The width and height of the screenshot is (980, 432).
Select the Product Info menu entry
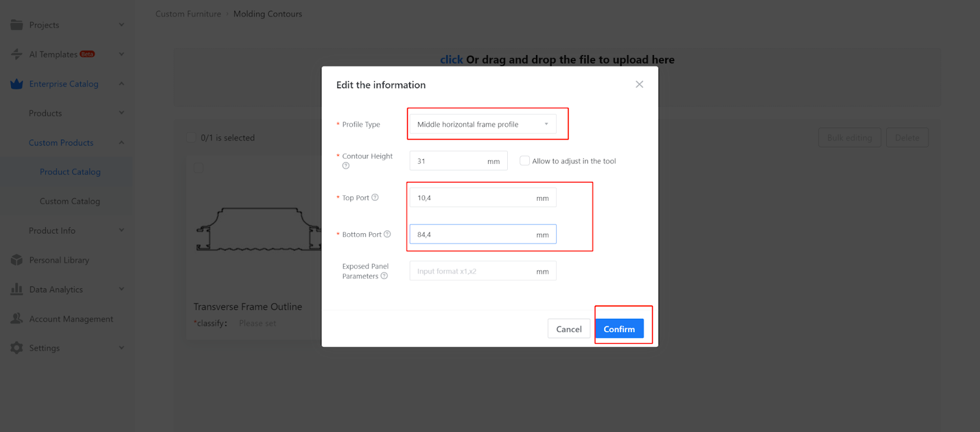(x=52, y=231)
